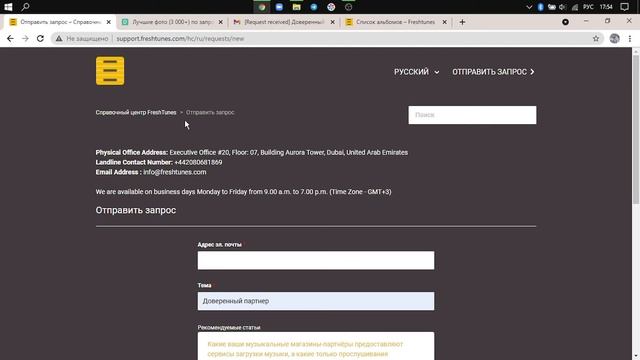640x360 pixels.
Task: Open Telegram from the taskbar
Action: coord(314,7)
